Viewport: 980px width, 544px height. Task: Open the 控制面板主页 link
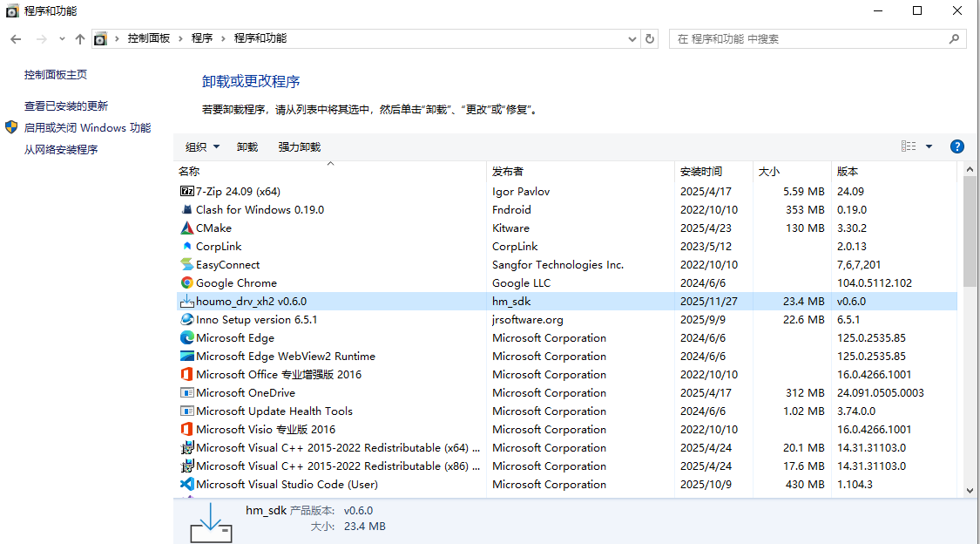point(56,74)
